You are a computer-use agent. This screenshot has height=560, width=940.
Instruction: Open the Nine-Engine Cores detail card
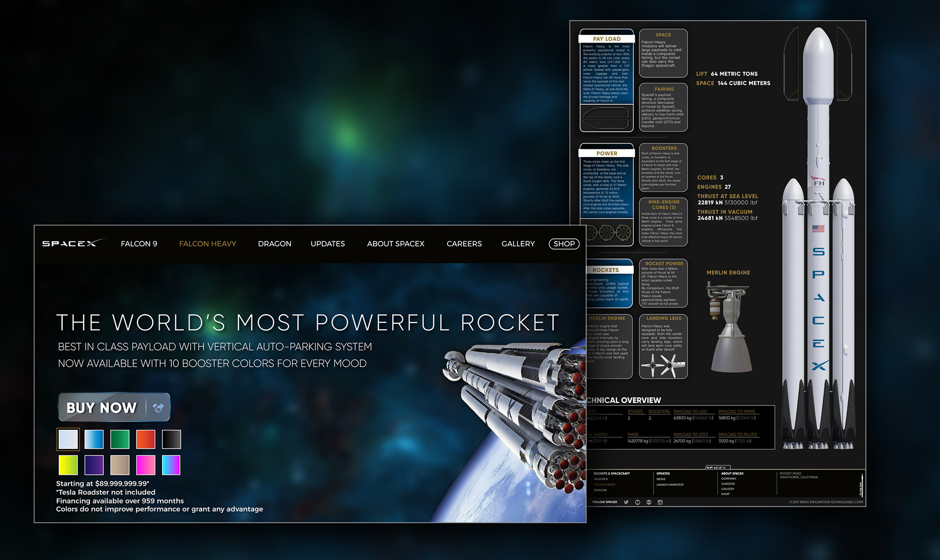pos(663,222)
